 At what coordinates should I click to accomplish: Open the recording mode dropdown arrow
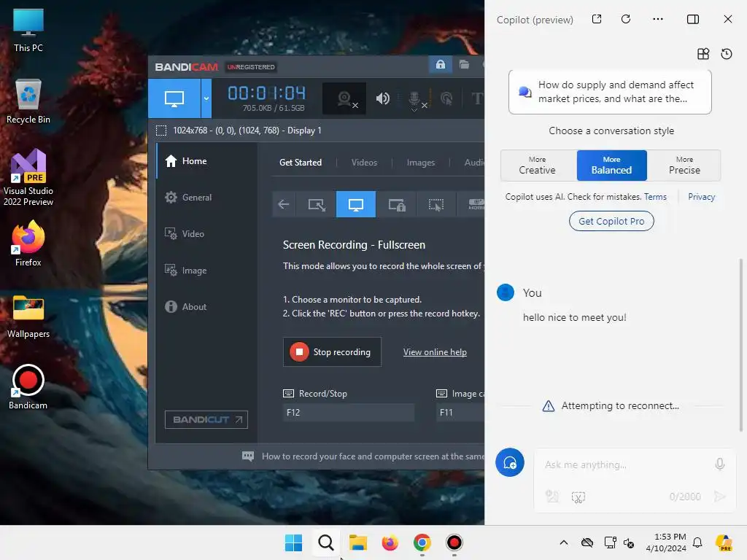[206, 98]
